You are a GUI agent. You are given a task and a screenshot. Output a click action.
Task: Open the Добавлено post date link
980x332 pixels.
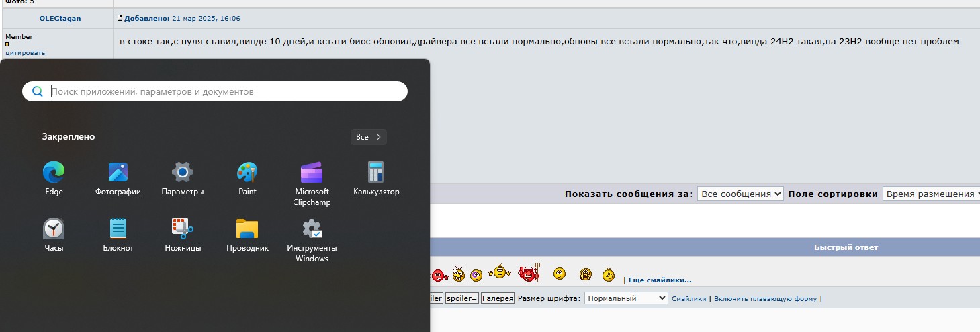[182, 18]
